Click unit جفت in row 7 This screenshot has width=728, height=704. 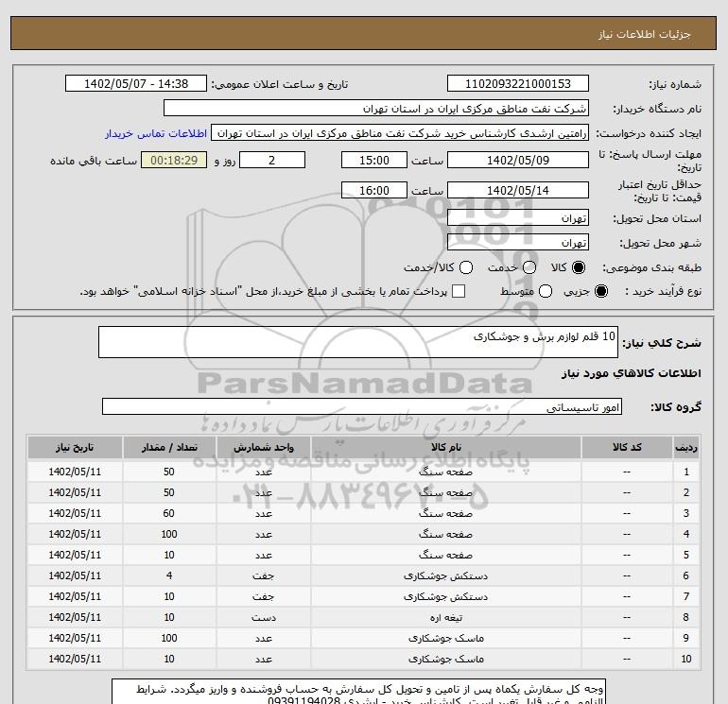[x=263, y=597]
